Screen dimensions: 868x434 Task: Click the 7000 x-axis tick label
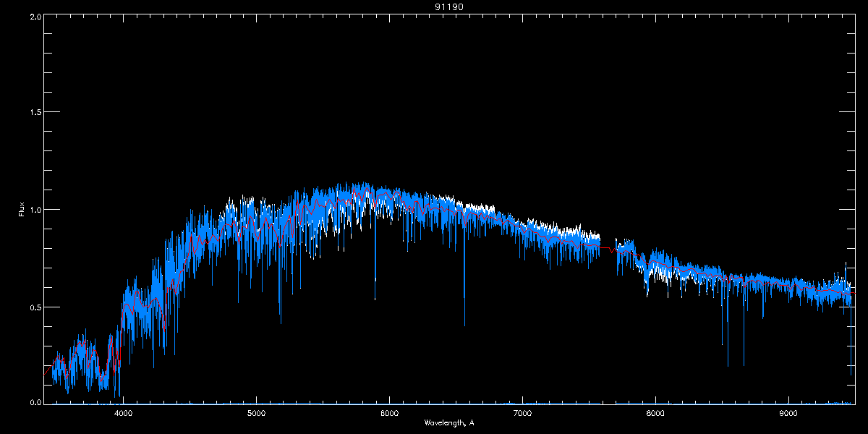click(522, 414)
